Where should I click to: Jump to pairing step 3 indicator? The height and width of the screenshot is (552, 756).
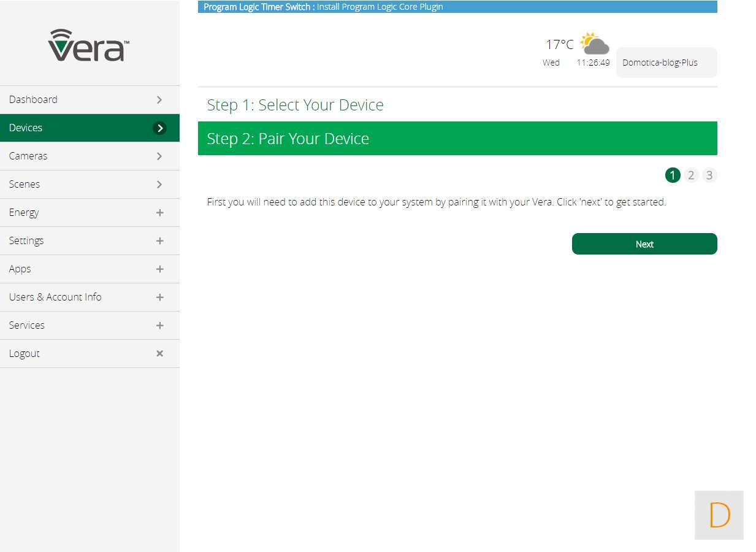(x=709, y=175)
